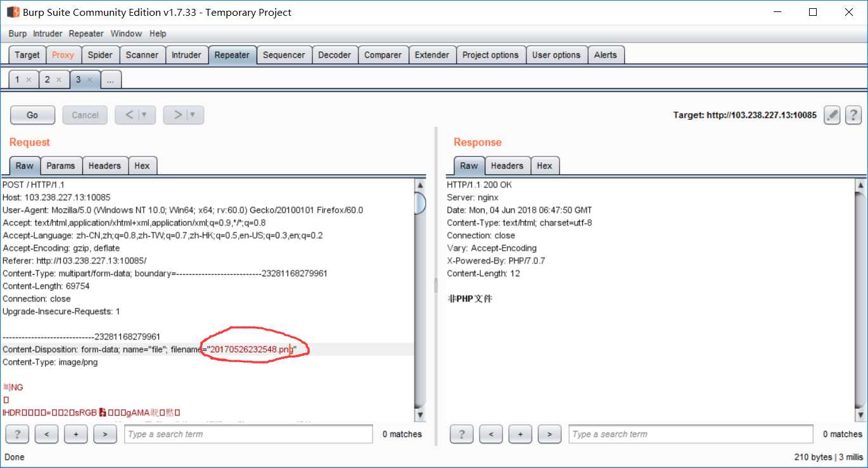Click request pane scroll-down arrow
Viewport: 868px width, 468px height.
(x=420, y=414)
